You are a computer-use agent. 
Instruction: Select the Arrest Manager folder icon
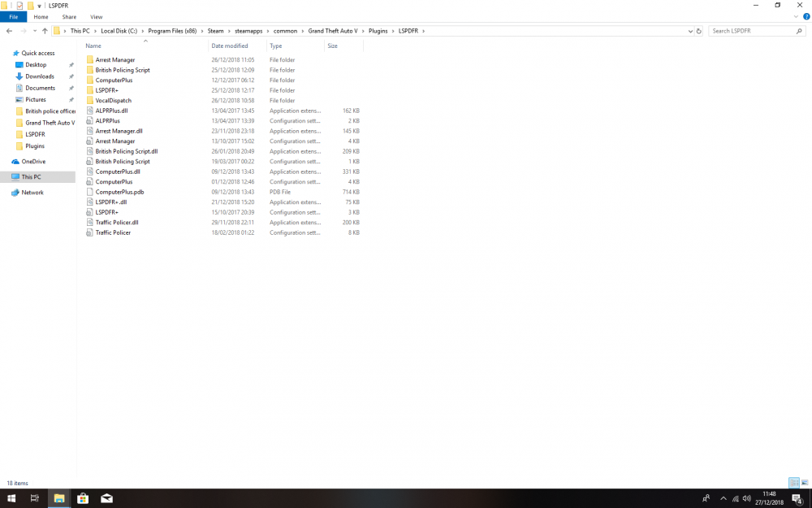(90, 59)
